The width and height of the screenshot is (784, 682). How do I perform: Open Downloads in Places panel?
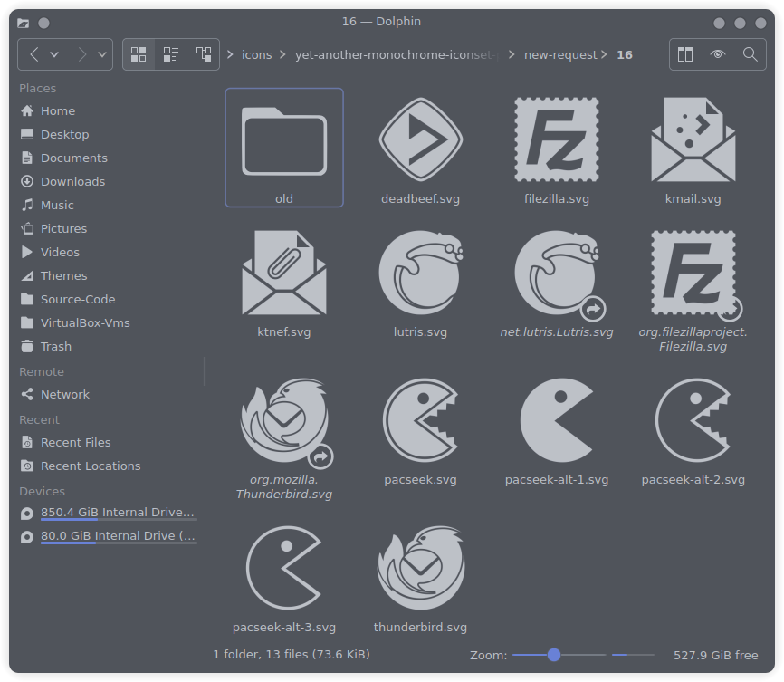[x=72, y=181]
